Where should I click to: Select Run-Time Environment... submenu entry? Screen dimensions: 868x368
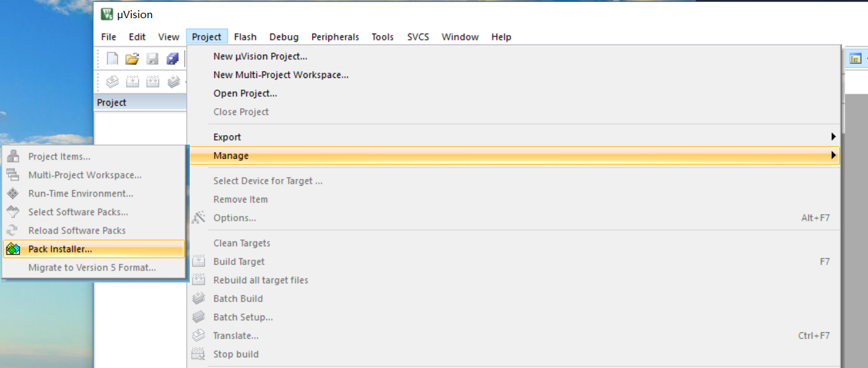94,194
